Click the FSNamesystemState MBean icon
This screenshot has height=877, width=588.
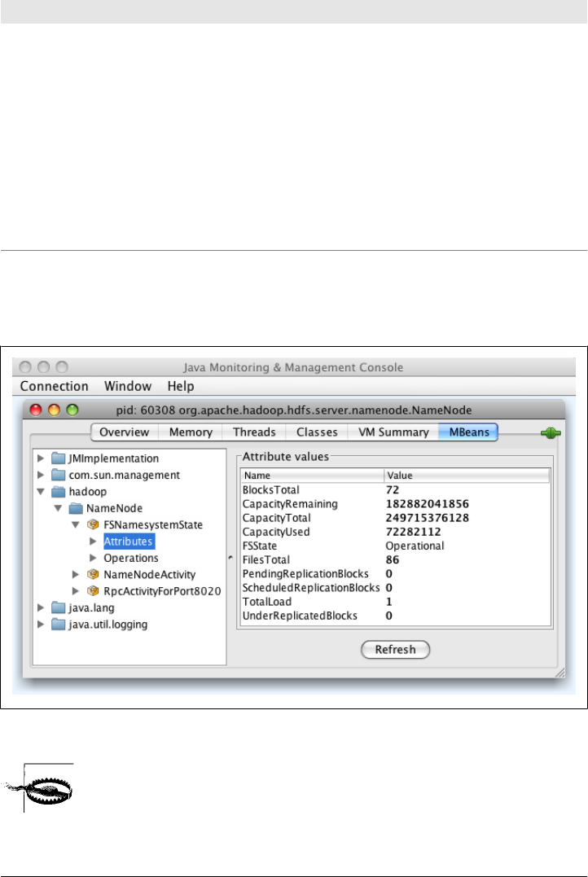tap(93, 524)
